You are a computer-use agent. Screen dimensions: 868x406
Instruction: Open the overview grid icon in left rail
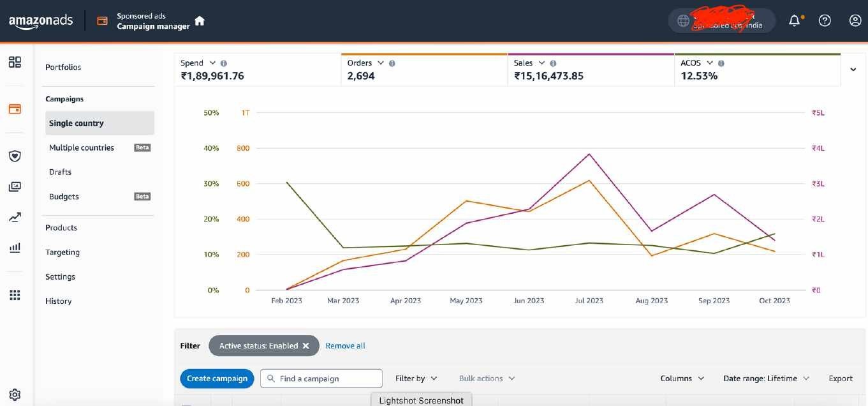click(15, 62)
